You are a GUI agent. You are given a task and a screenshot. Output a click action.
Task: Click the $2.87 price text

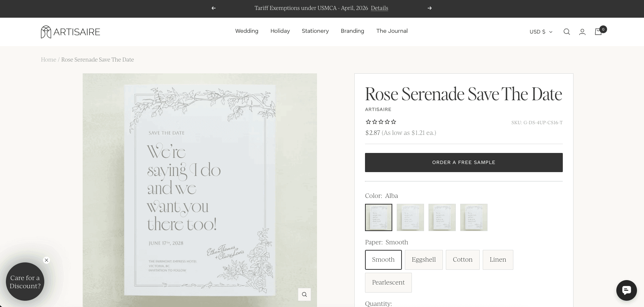[373, 133]
